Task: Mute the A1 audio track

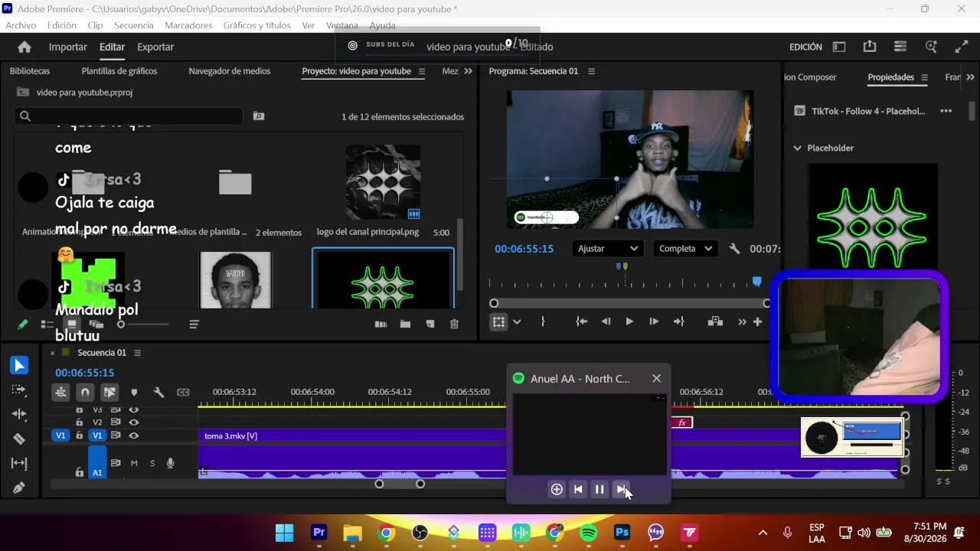Action: pos(134,463)
